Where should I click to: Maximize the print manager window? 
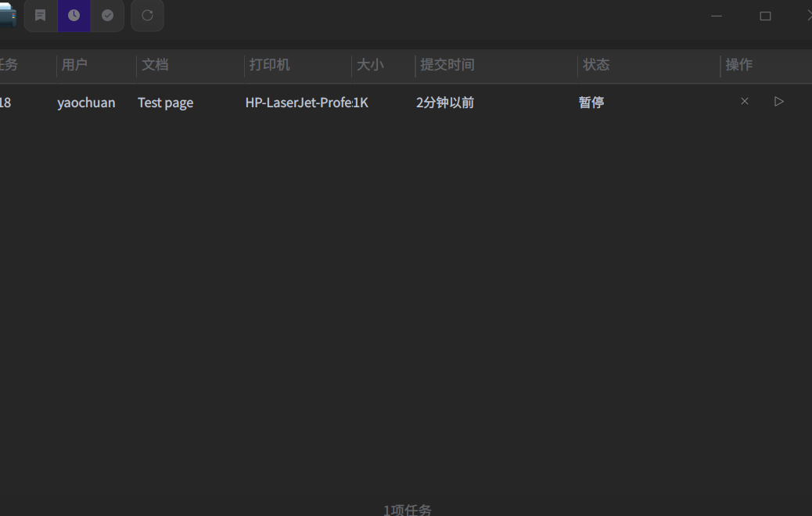(x=765, y=16)
